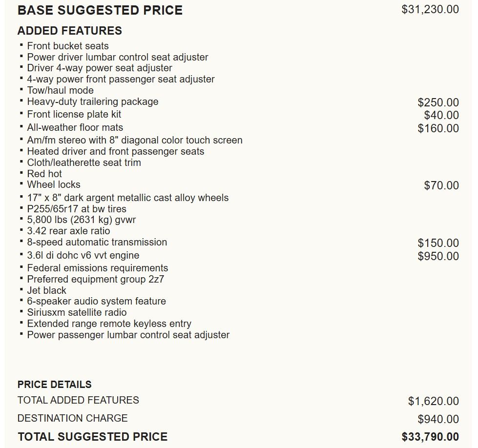Click the $160.00 floor mats price
This screenshot has height=448, width=478.
pos(438,128)
